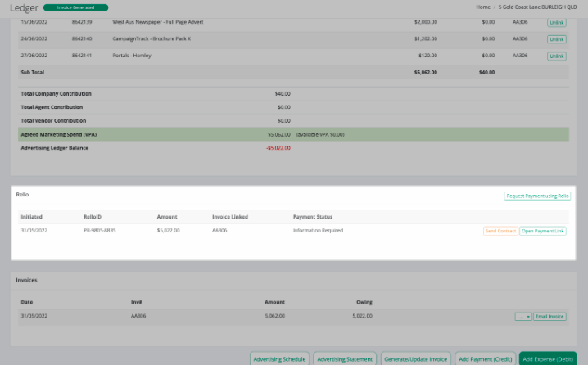Open the Advertising Schedule
The height and width of the screenshot is (365, 588).
pos(280,359)
